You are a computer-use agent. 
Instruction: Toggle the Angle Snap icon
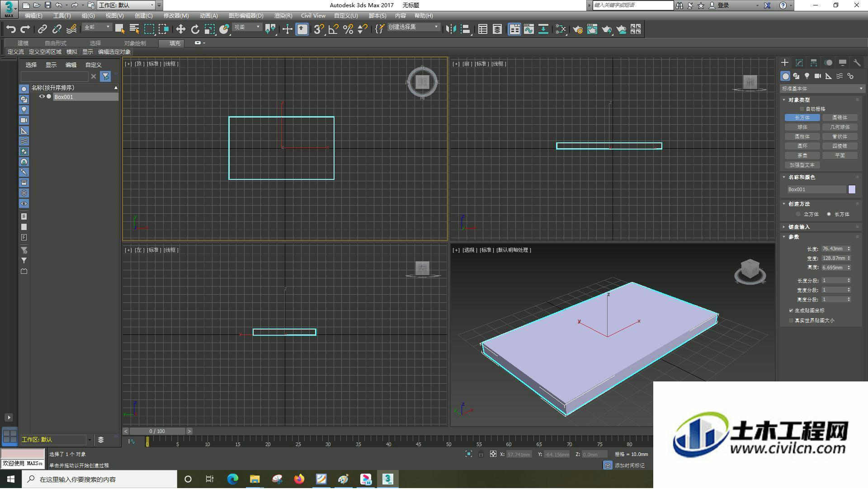click(x=334, y=29)
